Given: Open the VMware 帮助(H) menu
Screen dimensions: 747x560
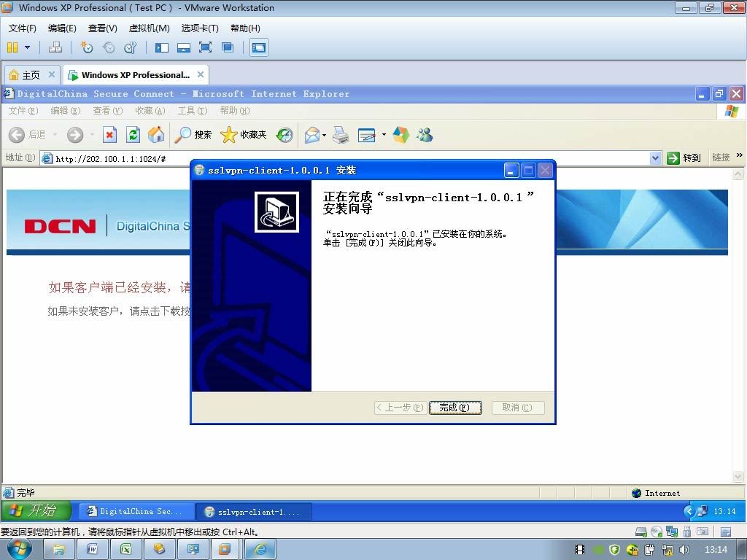Looking at the screenshot, I should 245,28.
